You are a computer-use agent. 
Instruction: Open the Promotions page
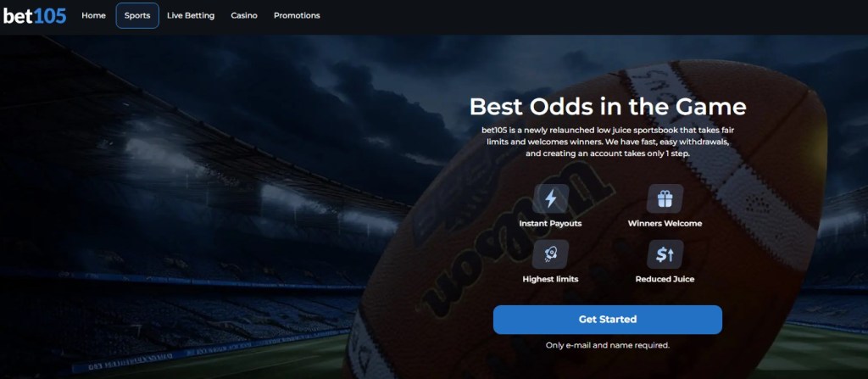point(297,15)
